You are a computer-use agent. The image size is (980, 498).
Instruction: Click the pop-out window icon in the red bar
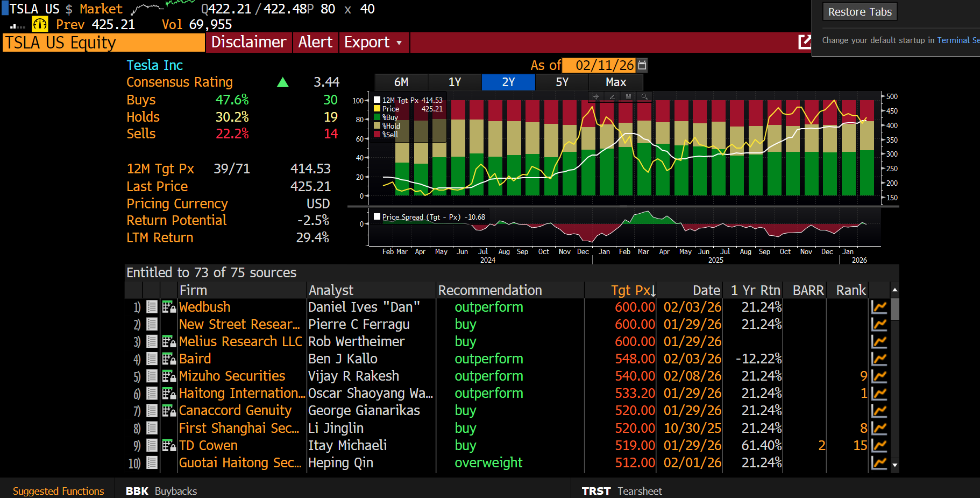point(804,42)
